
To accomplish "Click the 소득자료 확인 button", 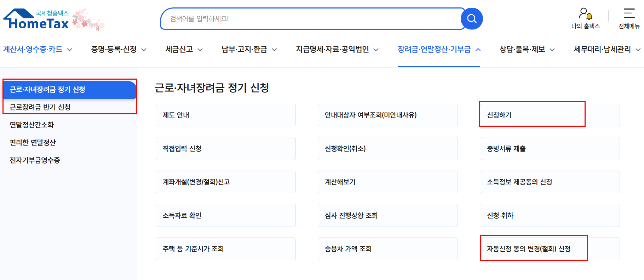I will click(226, 215).
